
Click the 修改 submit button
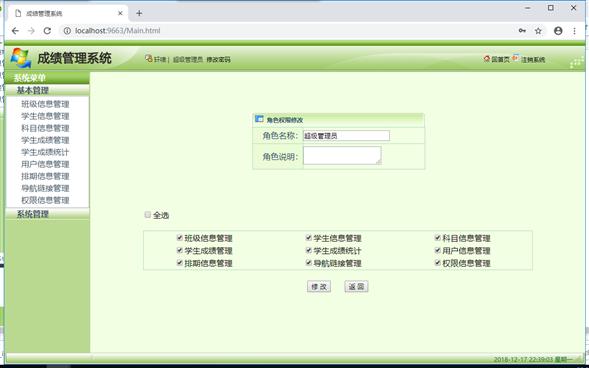tap(319, 287)
